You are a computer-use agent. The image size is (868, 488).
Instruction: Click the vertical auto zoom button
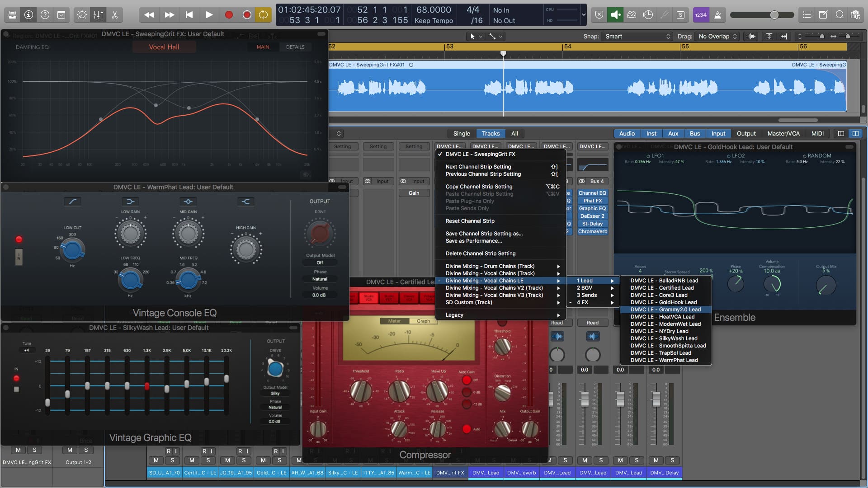click(769, 36)
